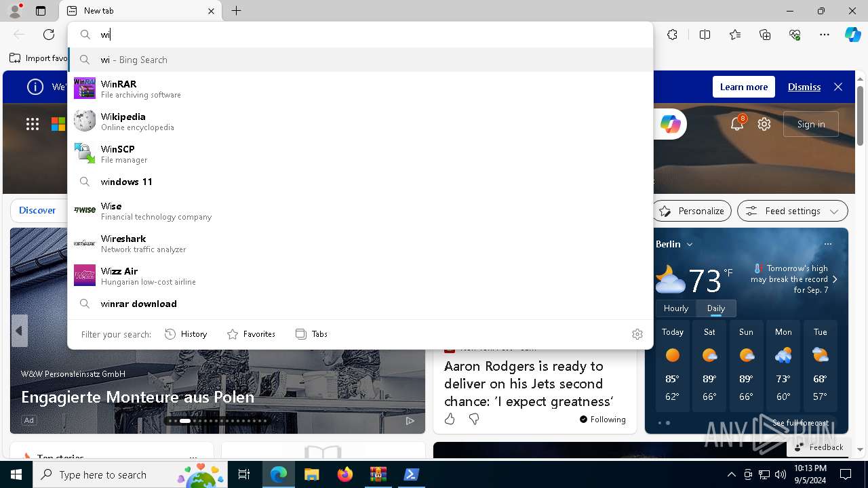Open page settings gear icon near Sign in
Viewport: 868px width, 488px height.
click(x=764, y=124)
